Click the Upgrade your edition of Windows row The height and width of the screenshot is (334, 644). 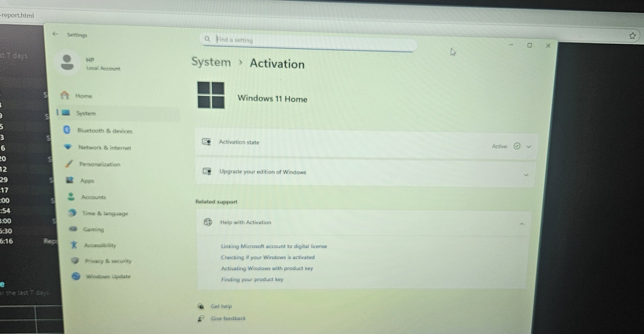tap(365, 173)
